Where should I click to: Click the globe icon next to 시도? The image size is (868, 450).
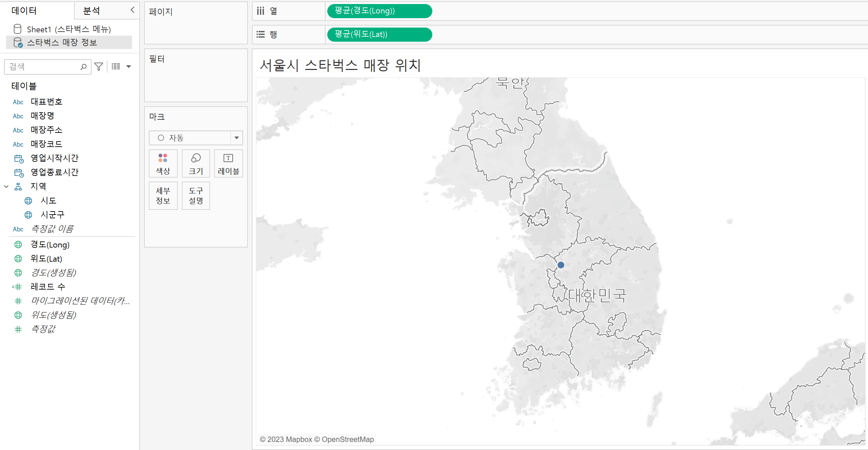point(28,201)
